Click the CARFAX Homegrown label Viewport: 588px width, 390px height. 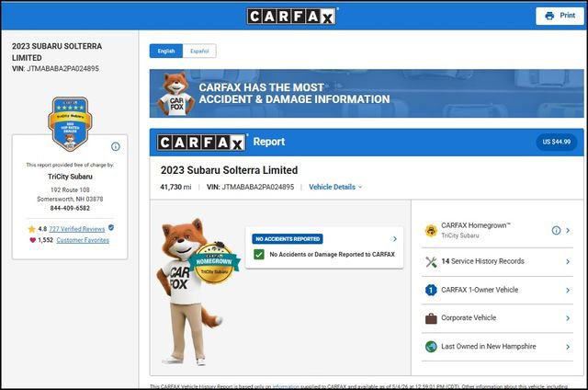coord(476,225)
